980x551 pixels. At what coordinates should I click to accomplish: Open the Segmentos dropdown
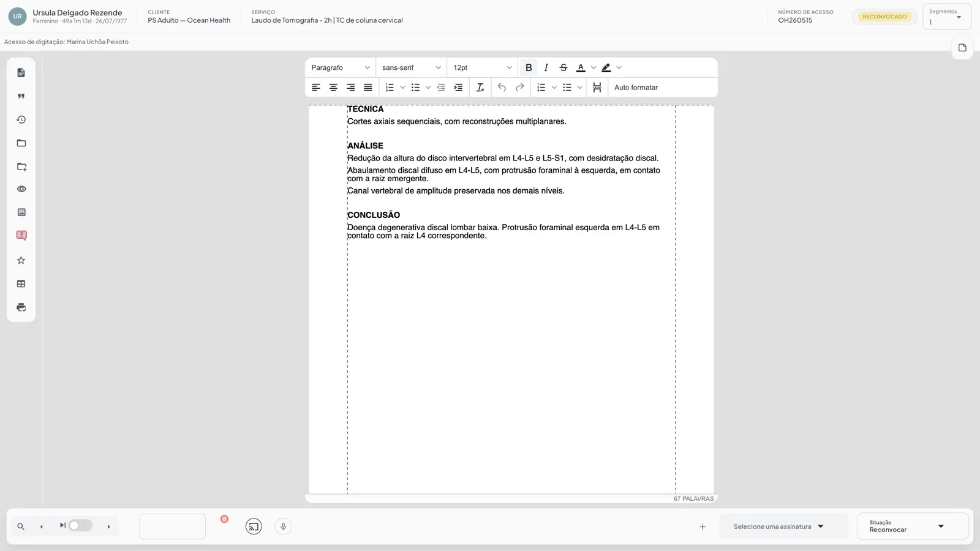pyautogui.click(x=946, y=17)
